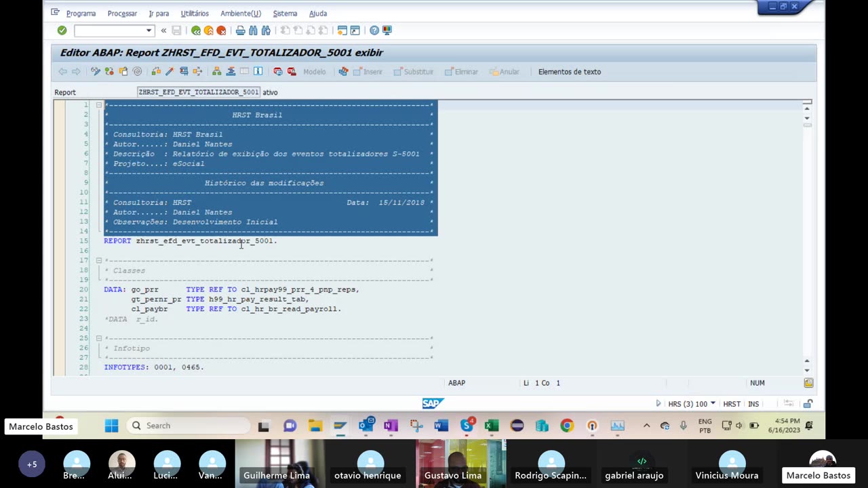
Task: Click the red Cancel icon
Action: coord(221,30)
